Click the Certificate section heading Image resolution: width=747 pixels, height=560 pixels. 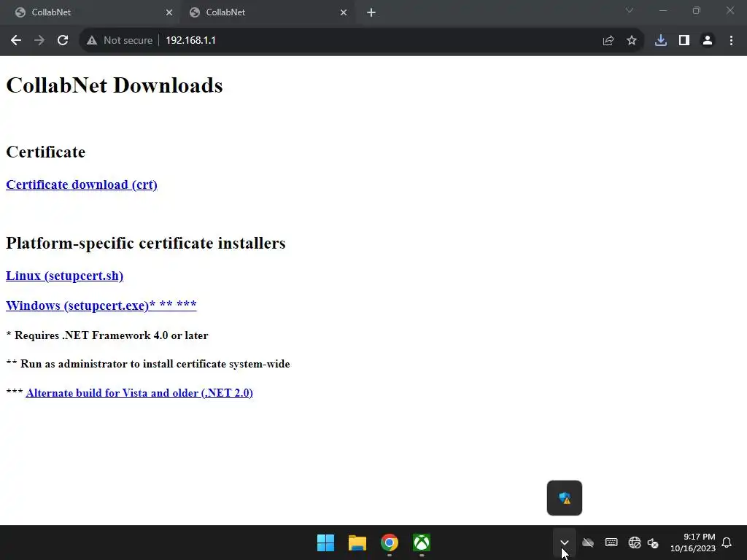coord(46,152)
